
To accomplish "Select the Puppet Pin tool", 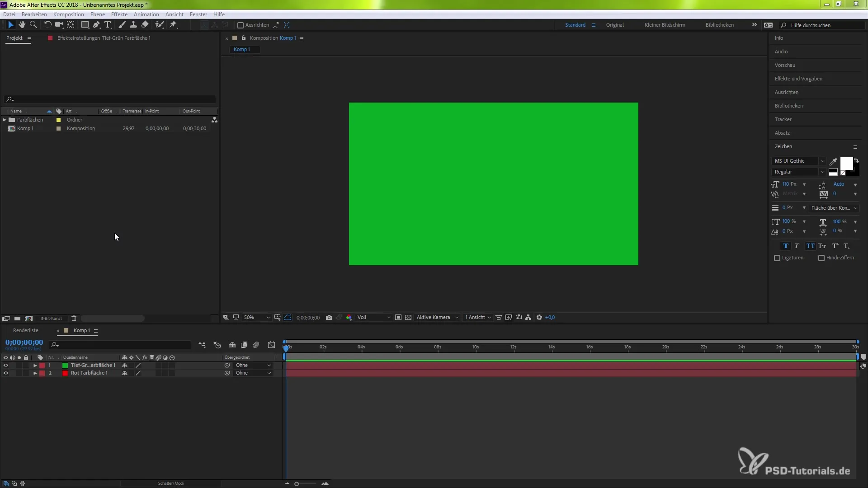I will click(173, 25).
